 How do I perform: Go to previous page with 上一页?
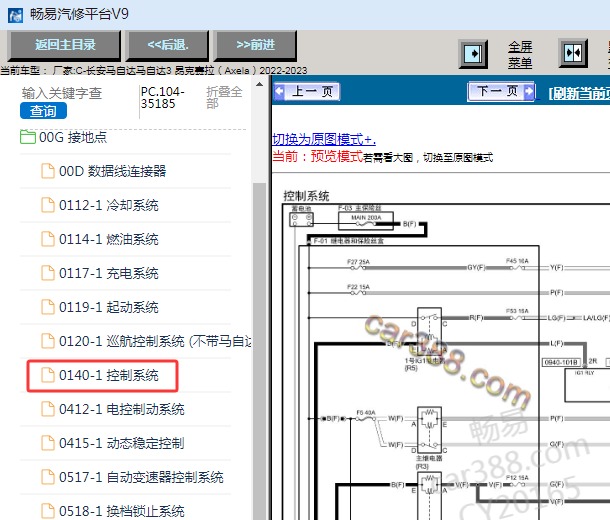306,91
